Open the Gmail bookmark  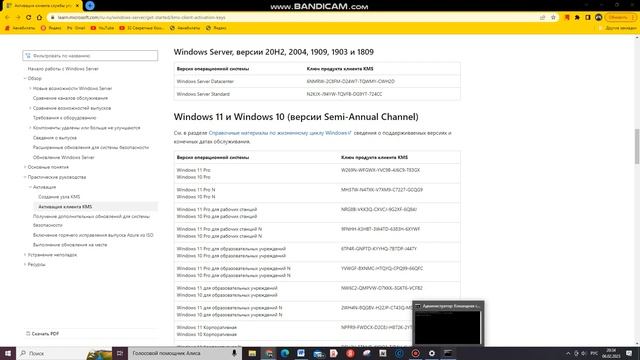click(x=76, y=28)
